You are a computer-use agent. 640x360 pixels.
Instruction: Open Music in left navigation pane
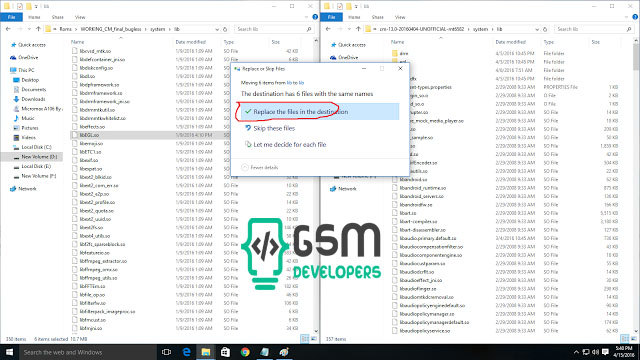coord(28,118)
